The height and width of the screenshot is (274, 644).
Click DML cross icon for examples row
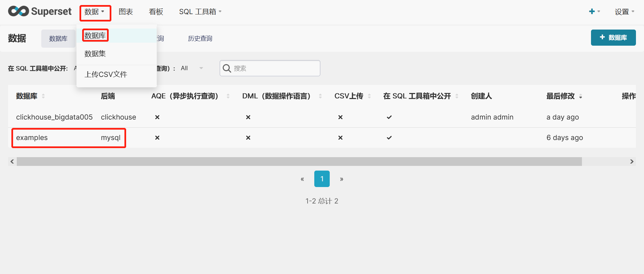point(248,138)
